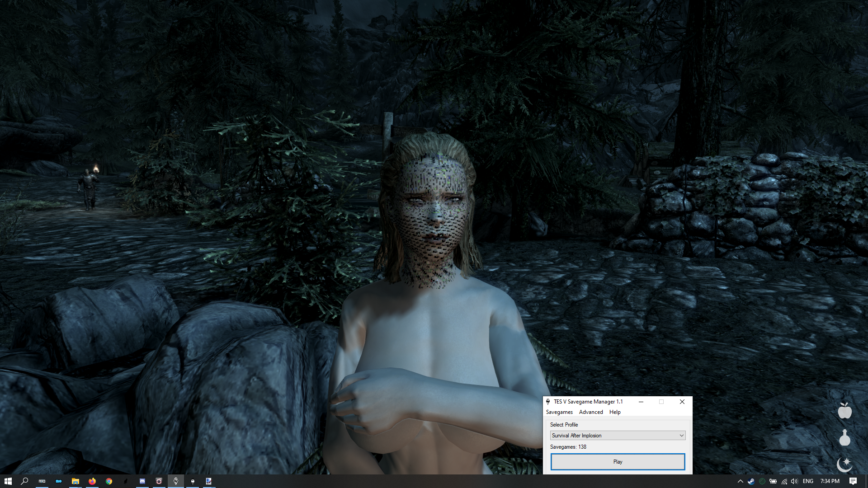Image resolution: width=868 pixels, height=488 pixels.
Task: Open the black cat silhouette taskbar app
Action: [x=126, y=481]
